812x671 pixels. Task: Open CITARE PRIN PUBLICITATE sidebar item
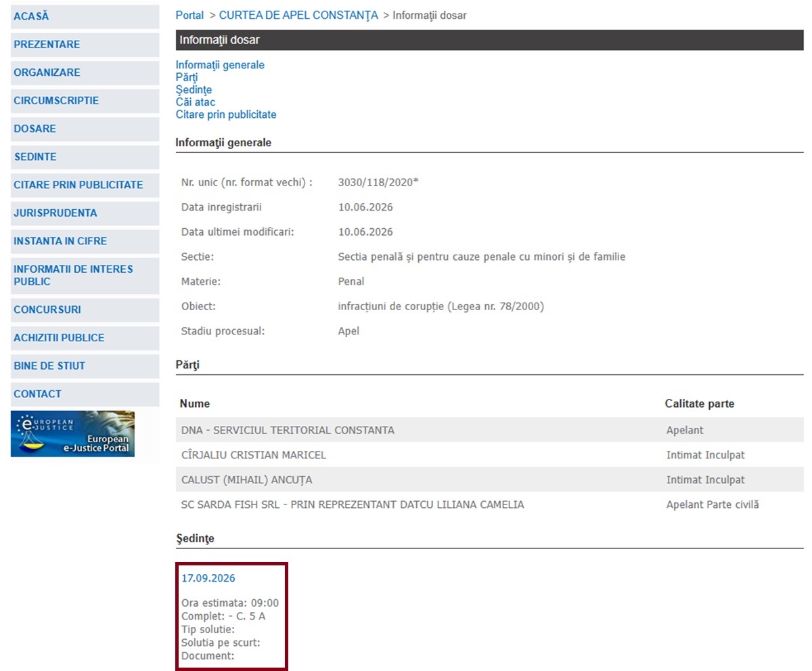(85, 185)
